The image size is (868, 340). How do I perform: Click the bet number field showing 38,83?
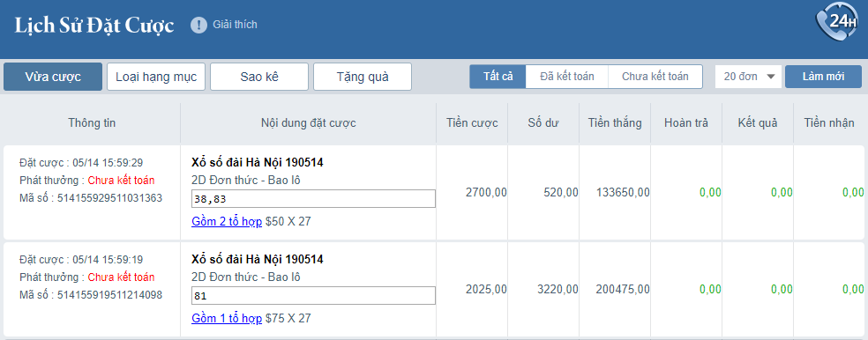[x=313, y=199]
